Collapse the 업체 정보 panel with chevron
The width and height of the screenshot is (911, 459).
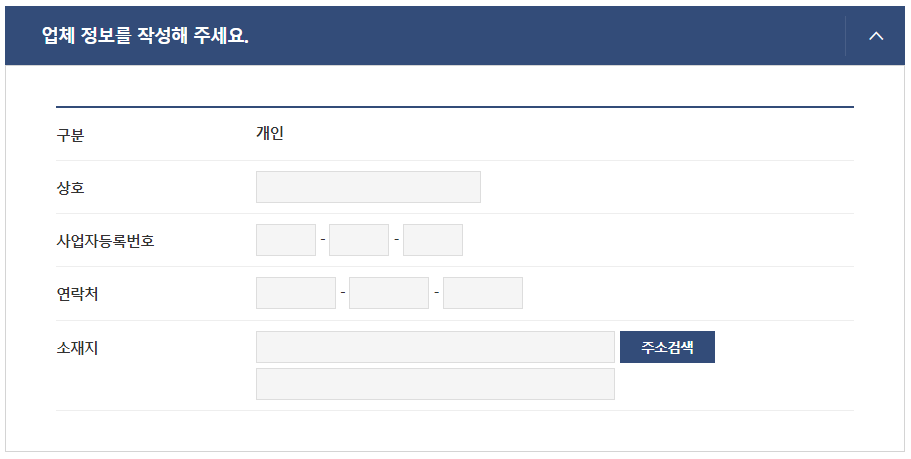click(876, 36)
